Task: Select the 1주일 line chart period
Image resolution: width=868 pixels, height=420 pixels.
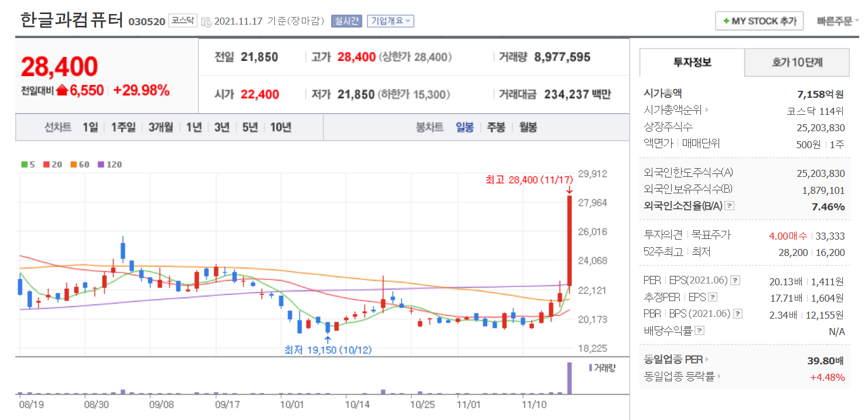Action: (x=123, y=127)
